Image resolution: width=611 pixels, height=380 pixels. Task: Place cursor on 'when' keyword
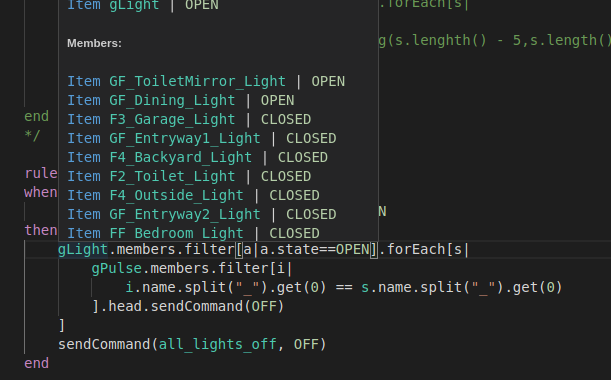[41, 193]
